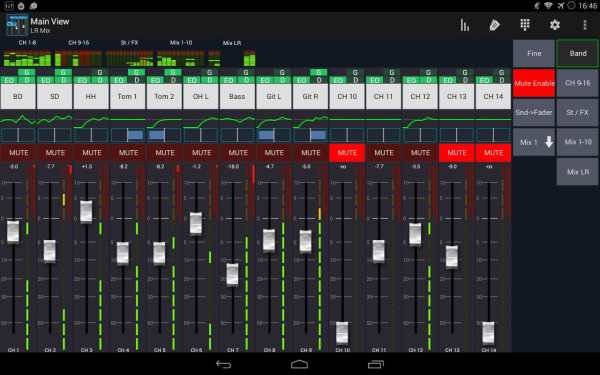
Task: Tap the Android home button
Action: [x=300, y=364]
